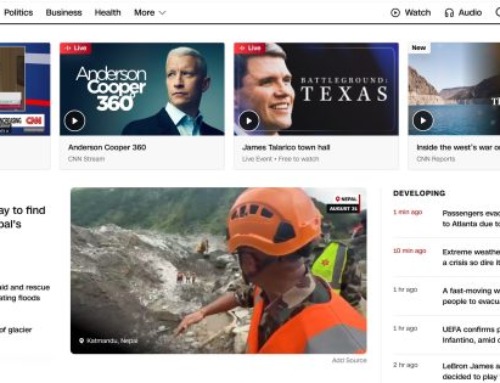Open the Anderson Cooper 360 title link
The image size is (500, 383).
click(107, 147)
